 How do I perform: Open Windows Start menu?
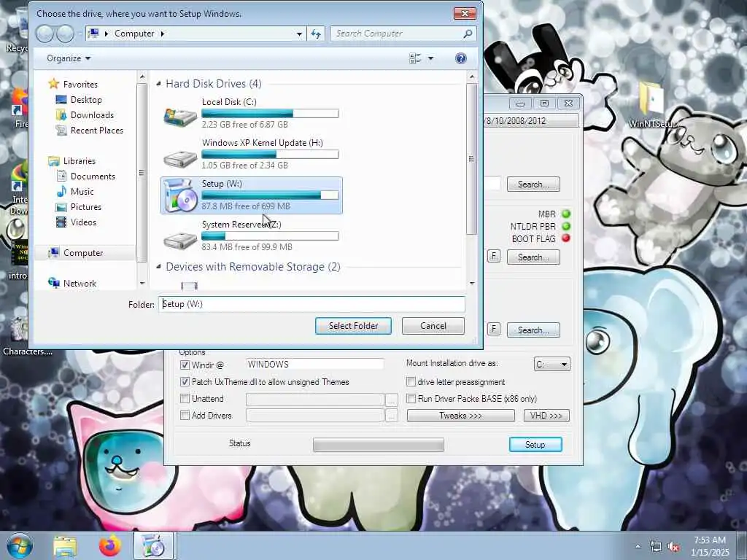click(20, 545)
